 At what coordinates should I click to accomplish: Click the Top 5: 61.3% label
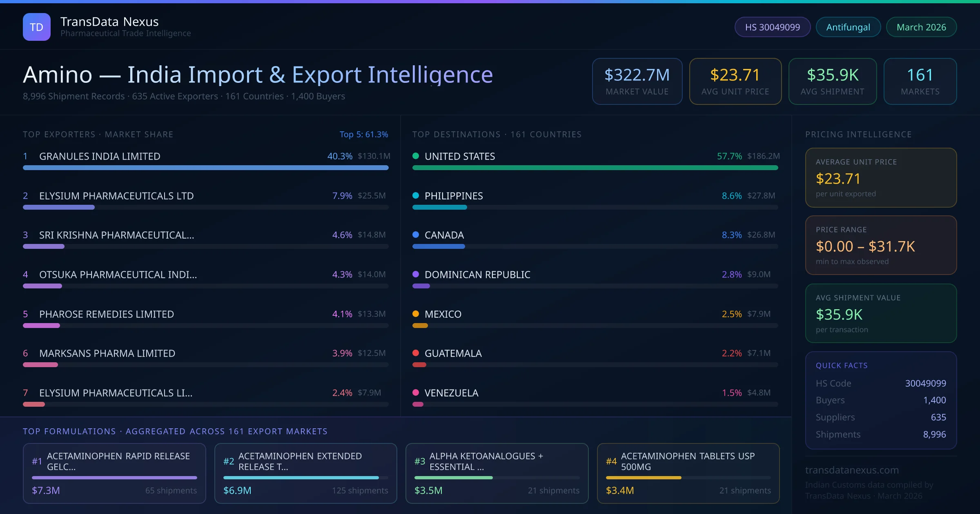point(363,134)
